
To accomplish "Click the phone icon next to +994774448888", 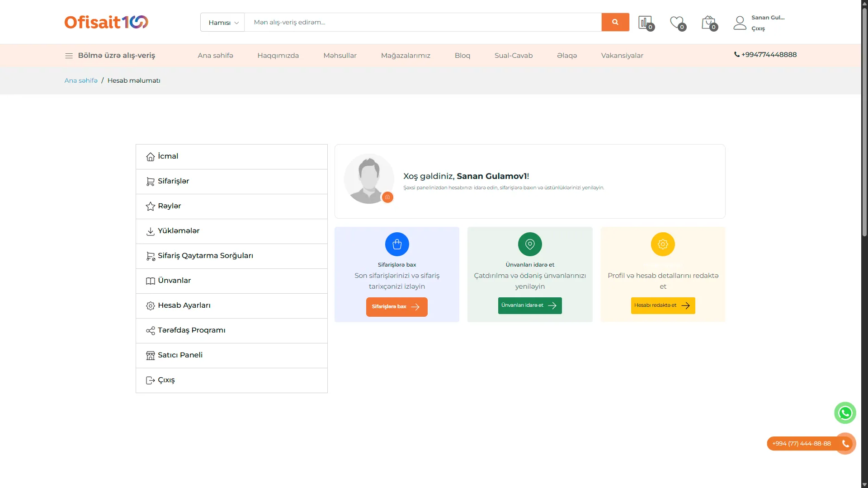I will tap(737, 55).
